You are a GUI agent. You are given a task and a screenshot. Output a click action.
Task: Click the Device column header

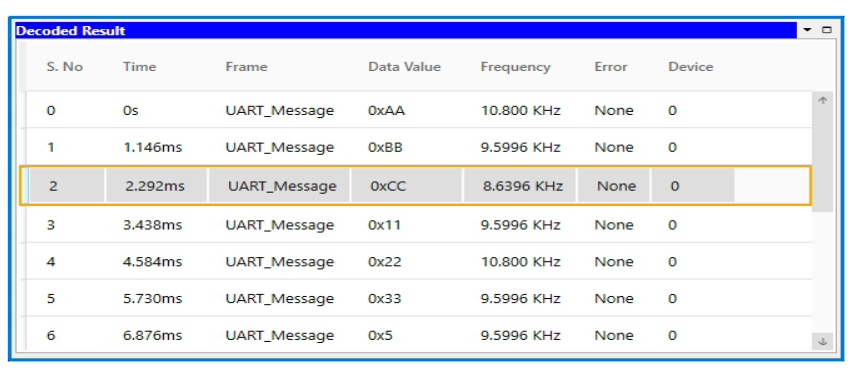[x=690, y=67]
